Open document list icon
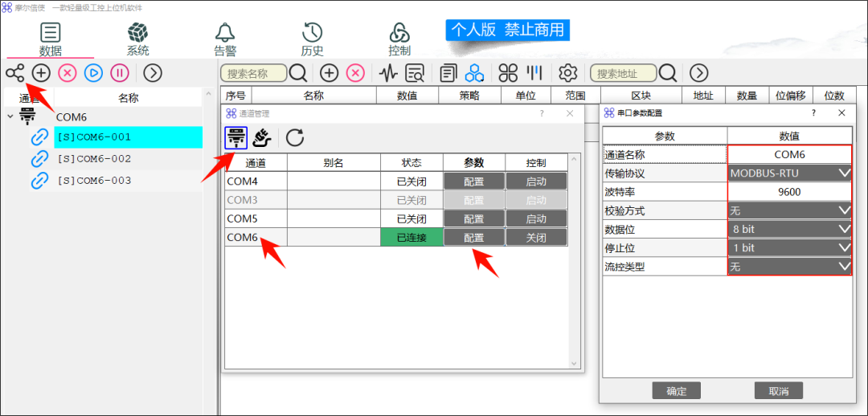 (448, 73)
